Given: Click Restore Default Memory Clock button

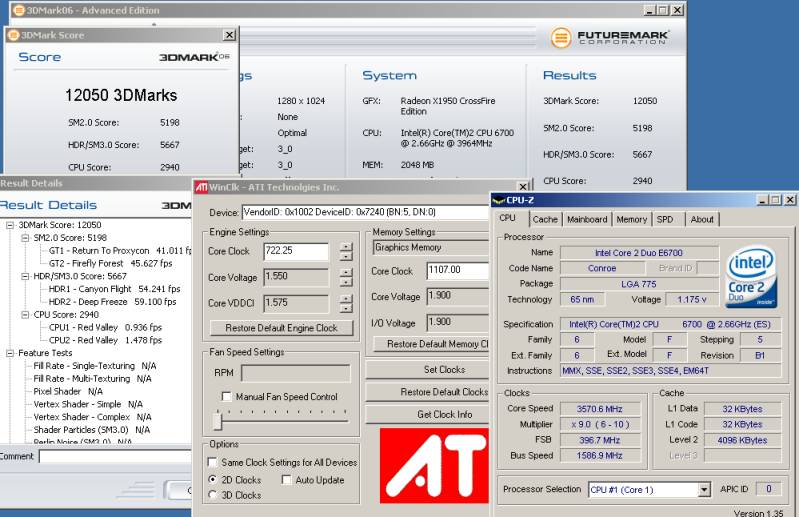Looking at the screenshot, I should [x=431, y=344].
